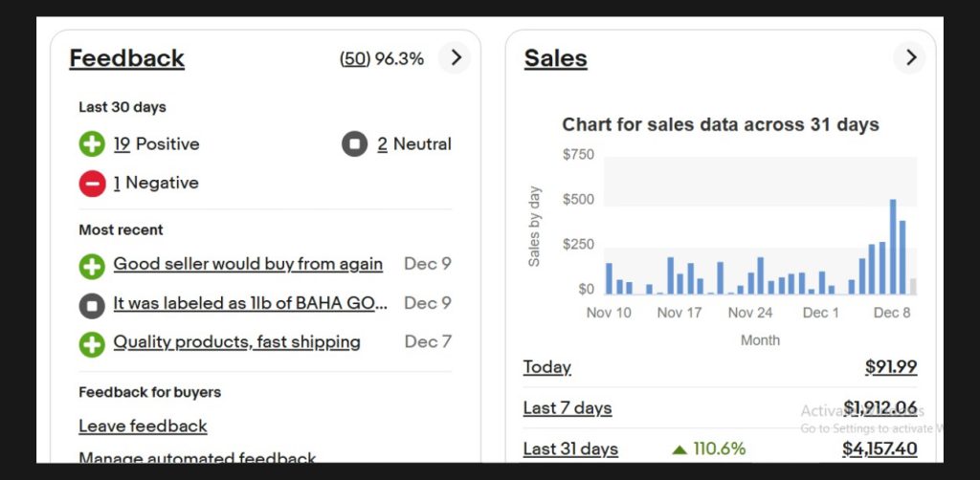The height and width of the screenshot is (480, 980).
Task: Click the tallest sales bar in chart
Action: click(x=892, y=247)
